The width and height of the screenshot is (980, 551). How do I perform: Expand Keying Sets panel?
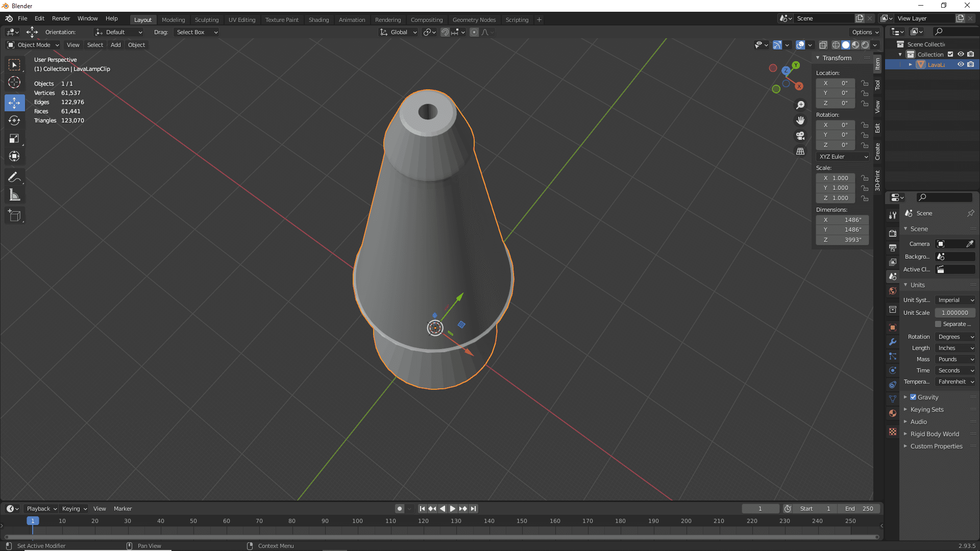pyautogui.click(x=927, y=409)
